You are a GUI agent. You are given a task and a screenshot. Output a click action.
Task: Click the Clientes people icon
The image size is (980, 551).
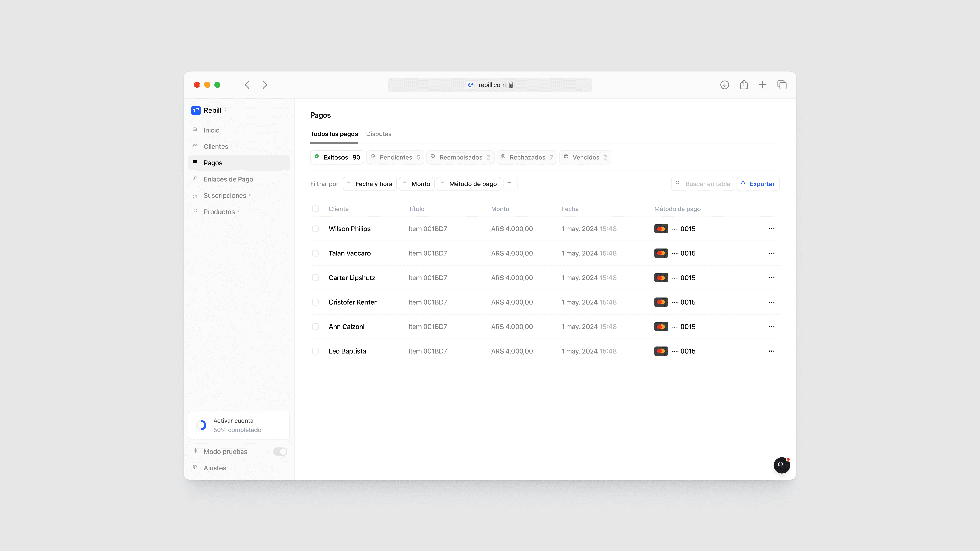tap(195, 146)
